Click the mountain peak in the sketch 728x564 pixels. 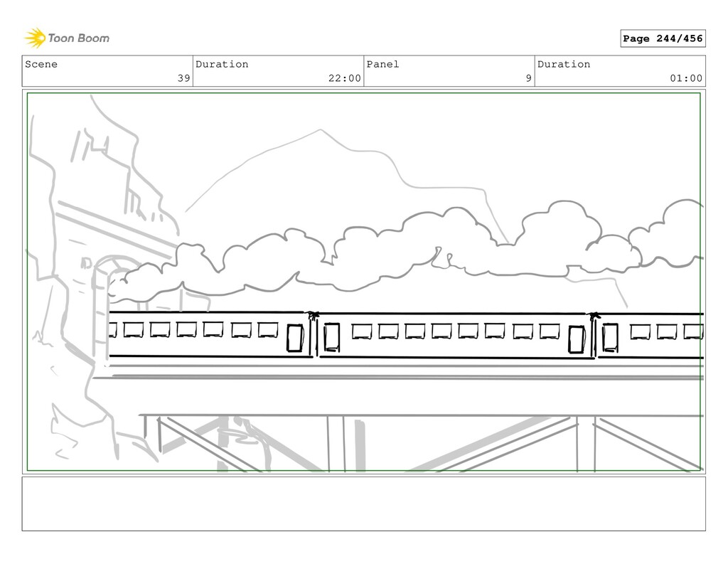point(320,131)
